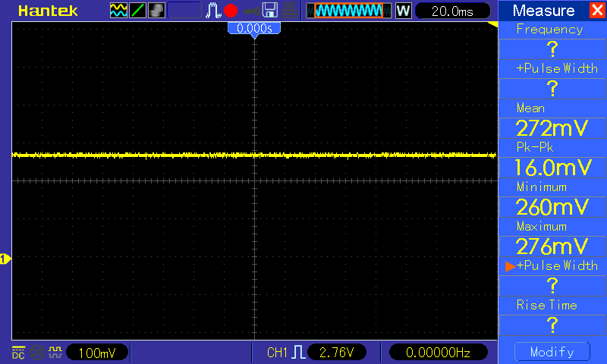This screenshot has height=364, width=607.
Task: Click the Maximum label
Action: click(x=542, y=226)
